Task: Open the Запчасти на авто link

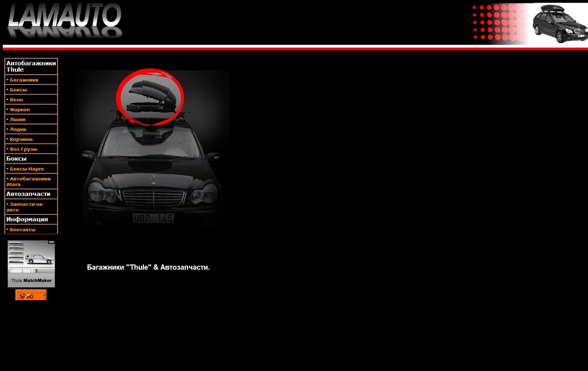Action: 24,207
